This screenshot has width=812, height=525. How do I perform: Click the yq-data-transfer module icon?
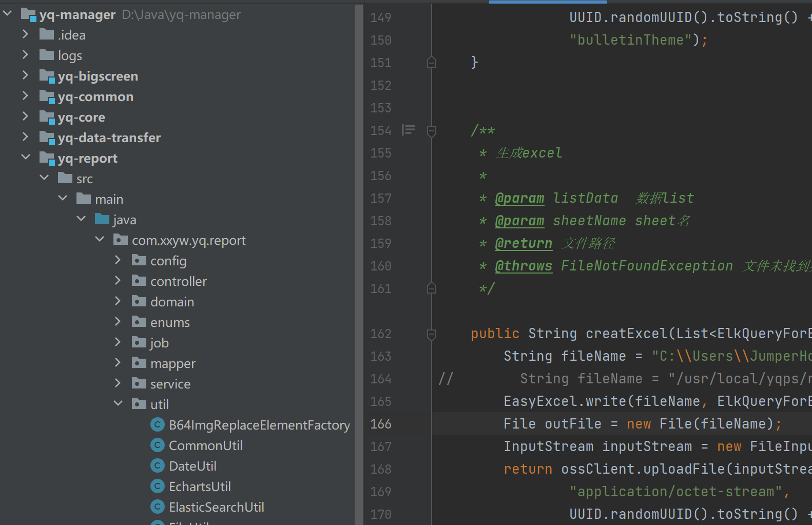tap(47, 138)
